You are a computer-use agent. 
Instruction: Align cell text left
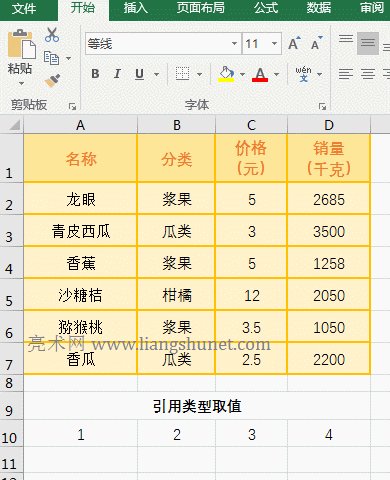pos(346,74)
